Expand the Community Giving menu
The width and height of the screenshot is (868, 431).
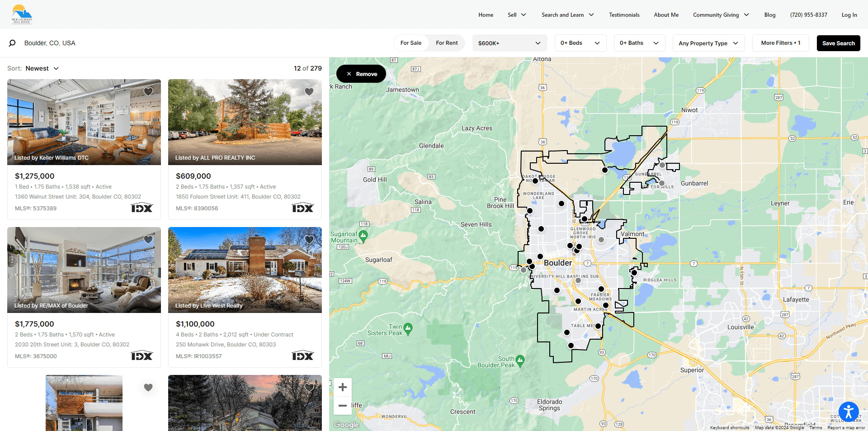point(721,15)
